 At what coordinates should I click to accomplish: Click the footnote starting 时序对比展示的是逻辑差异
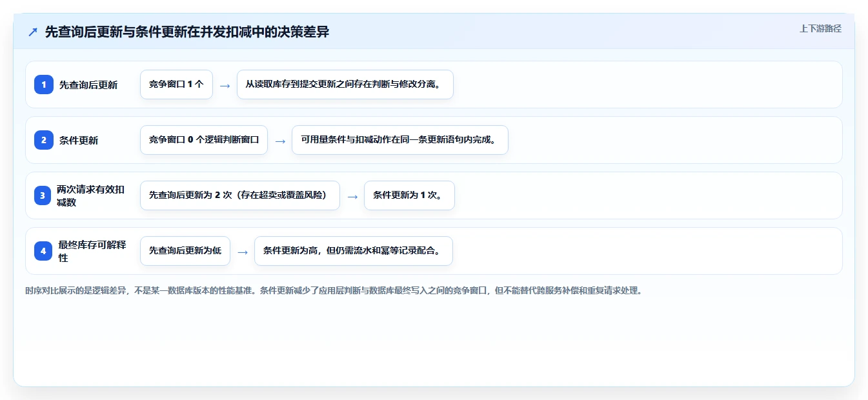(334, 290)
